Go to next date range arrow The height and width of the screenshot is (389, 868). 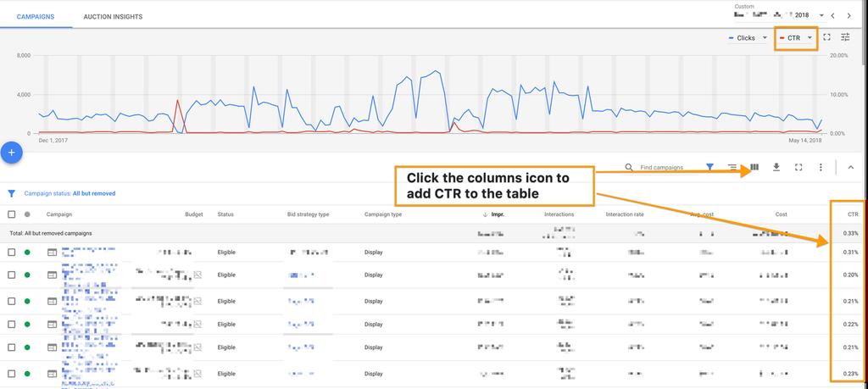click(x=849, y=15)
